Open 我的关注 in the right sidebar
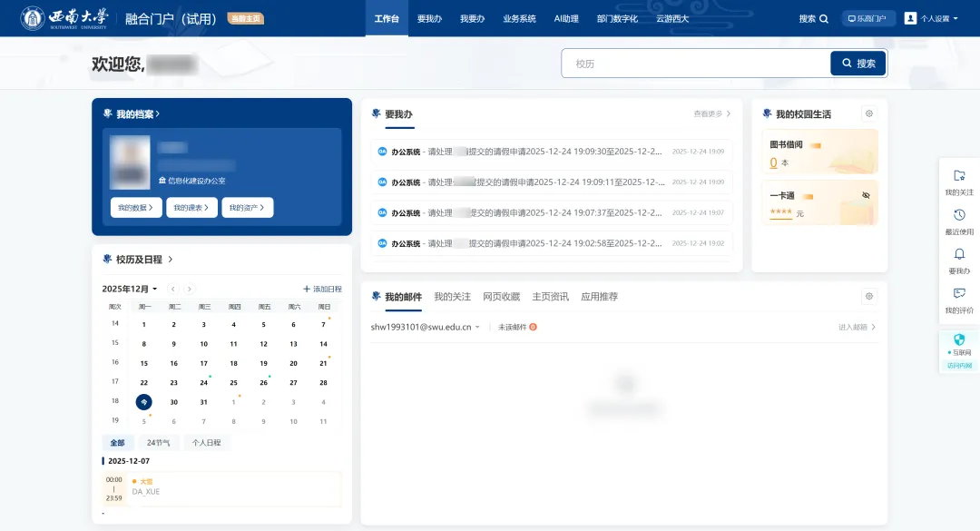This screenshot has width=980, height=531. pyautogui.click(x=959, y=182)
